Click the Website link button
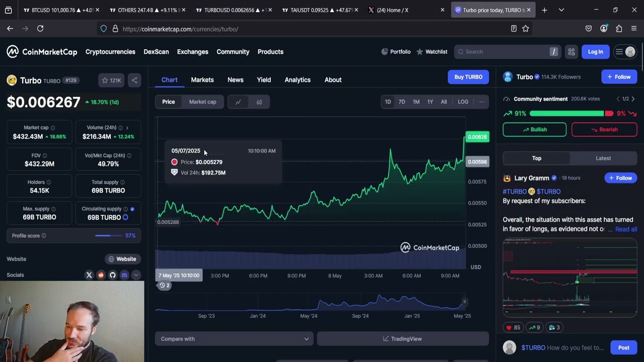 122,259
